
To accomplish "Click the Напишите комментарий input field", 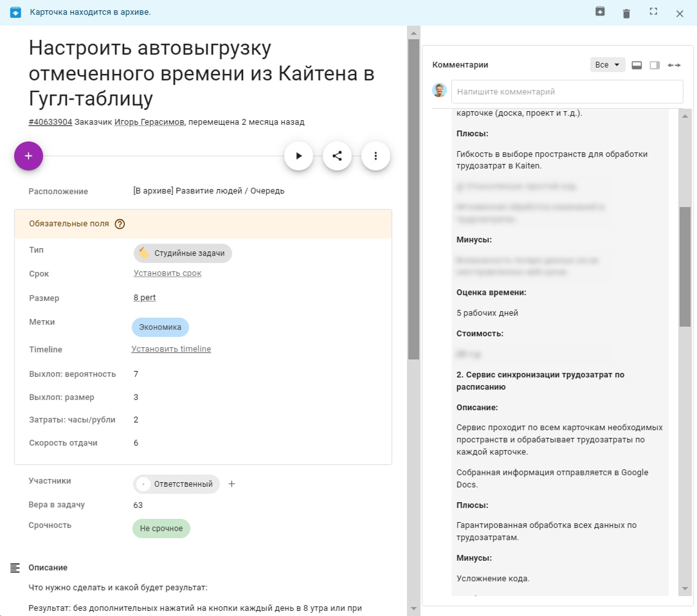I will point(566,92).
